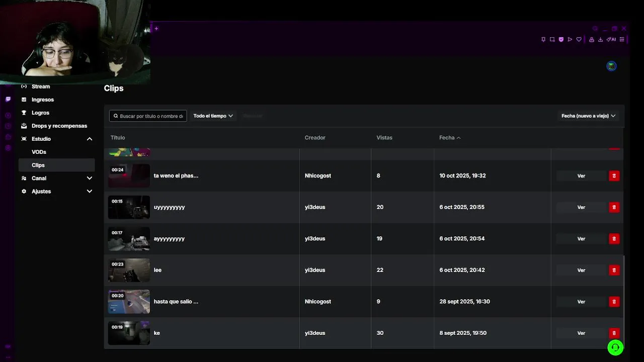Click trash icon for "lee" clip
Screen dimensions: 644x362
click(614, 270)
